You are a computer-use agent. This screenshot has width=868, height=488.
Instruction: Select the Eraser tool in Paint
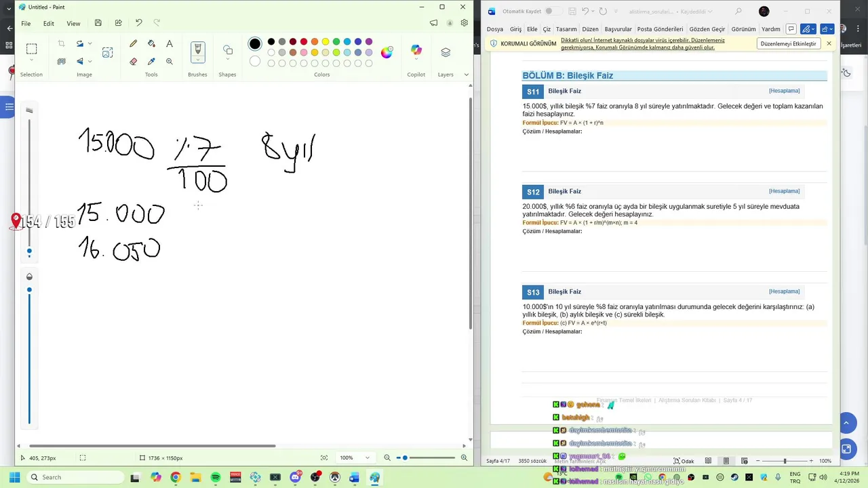pyautogui.click(x=133, y=61)
